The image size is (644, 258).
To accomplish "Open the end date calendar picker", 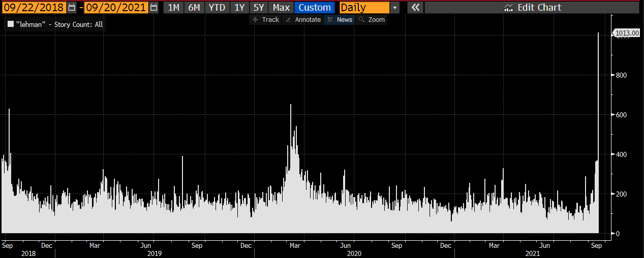I will click(x=154, y=8).
